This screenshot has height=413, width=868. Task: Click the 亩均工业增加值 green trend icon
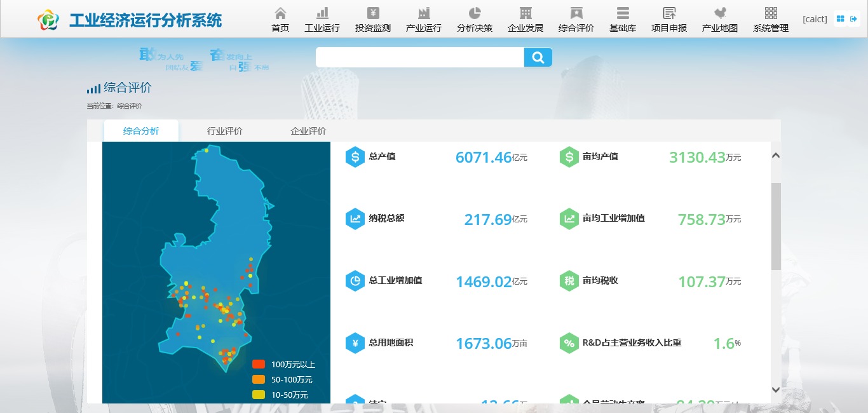pos(569,219)
